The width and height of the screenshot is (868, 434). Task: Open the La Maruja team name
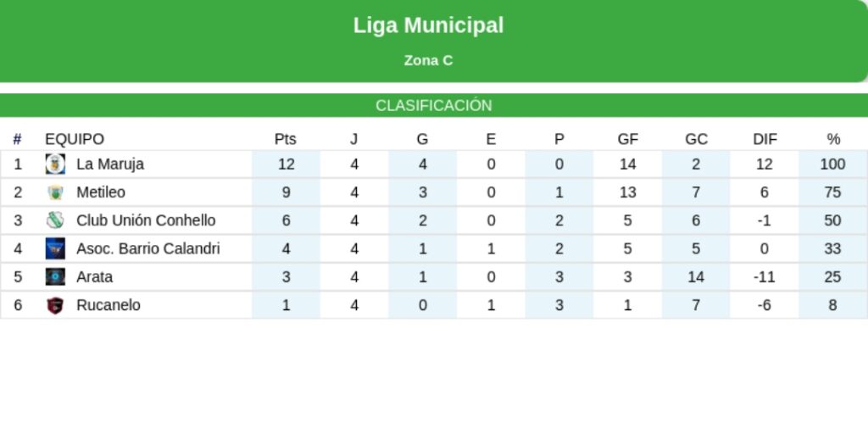(x=110, y=164)
